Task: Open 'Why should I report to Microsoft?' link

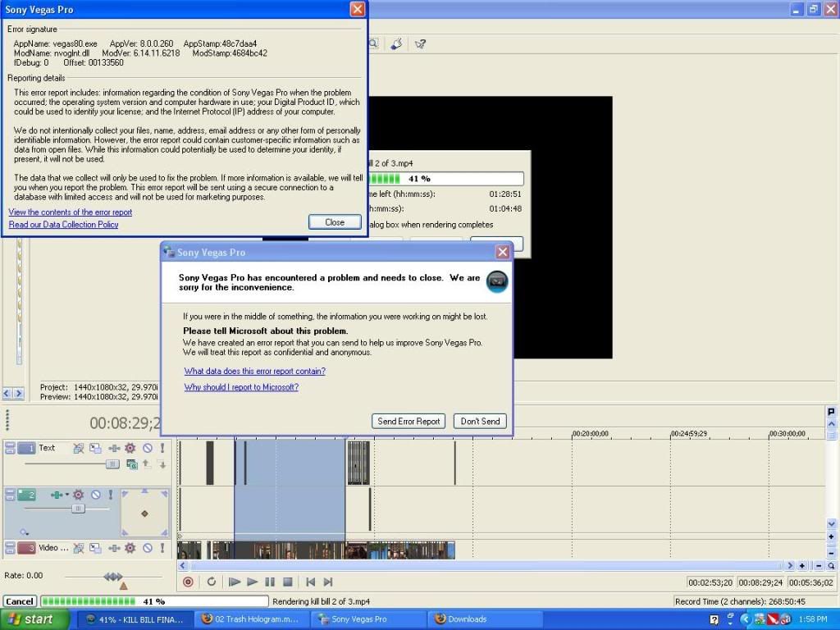Action: [x=241, y=387]
